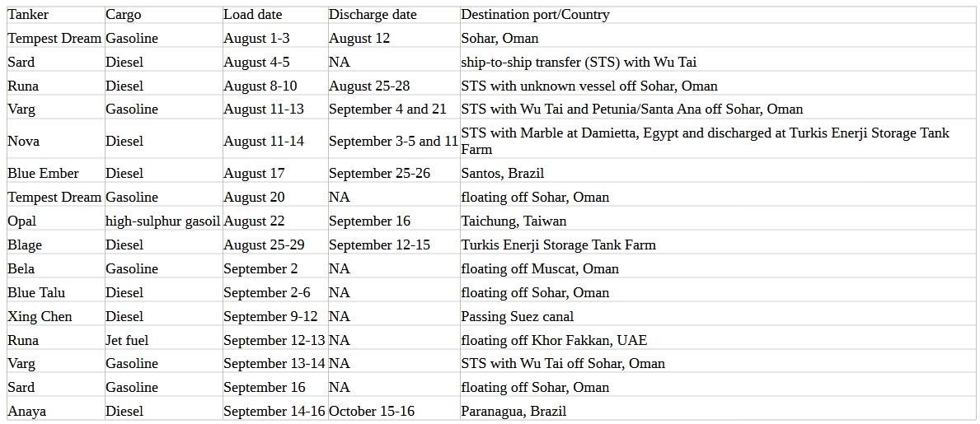980x424 pixels.
Task: Click the Destination port/Country header
Action: click(536, 15)
